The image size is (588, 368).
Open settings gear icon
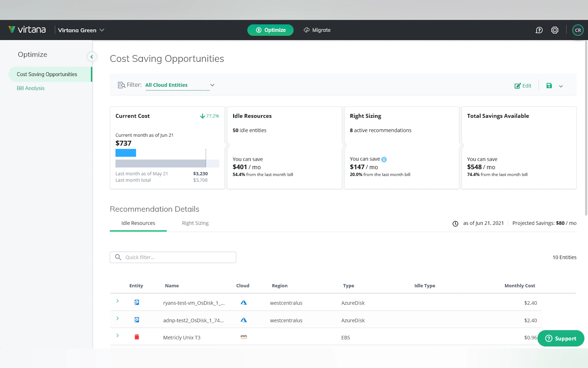click(x=554, y=30)
